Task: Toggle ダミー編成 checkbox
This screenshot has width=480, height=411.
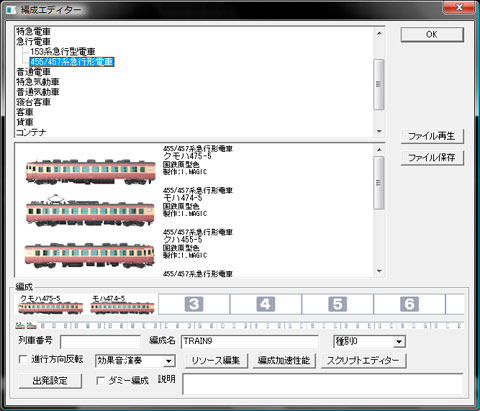Action: tap(100, 380)
